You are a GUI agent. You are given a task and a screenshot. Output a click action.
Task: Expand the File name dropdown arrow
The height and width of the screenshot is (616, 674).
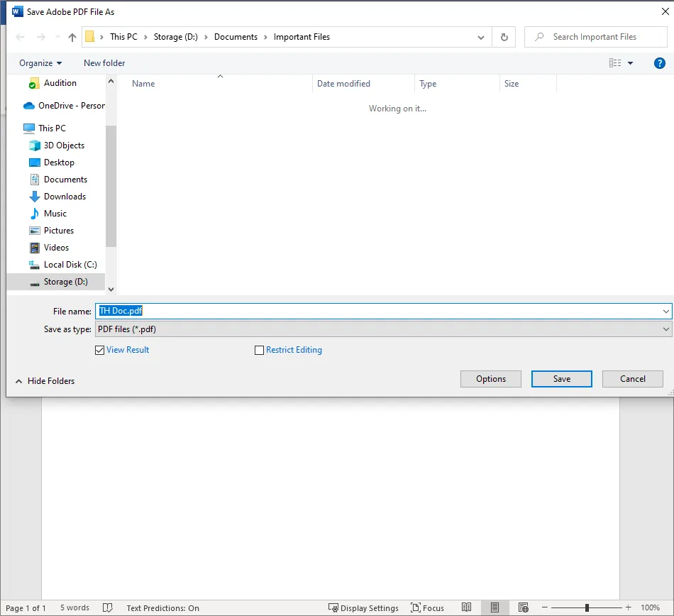[x=665, y=312]
